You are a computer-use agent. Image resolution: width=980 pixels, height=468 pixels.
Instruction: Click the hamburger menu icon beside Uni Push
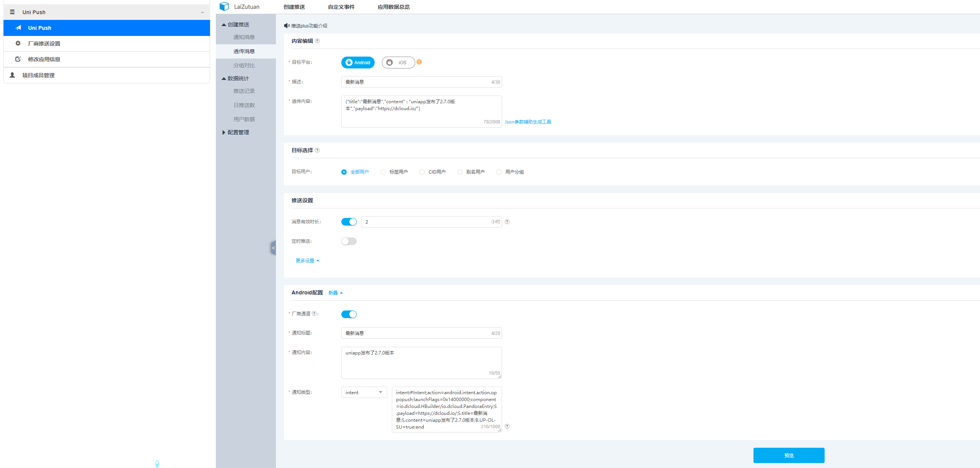pos(12,12)
